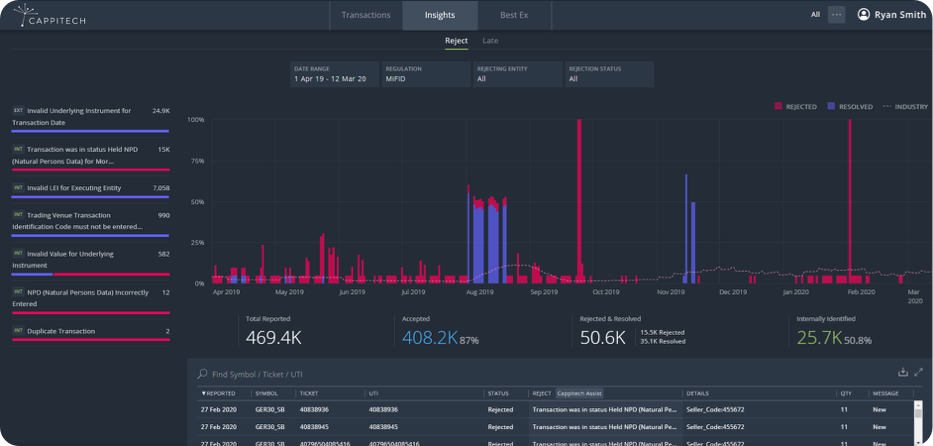Switch to the Transactions tab
Image resolution: width=933 pixels, height=446 pixels.
tap(366, 15)
